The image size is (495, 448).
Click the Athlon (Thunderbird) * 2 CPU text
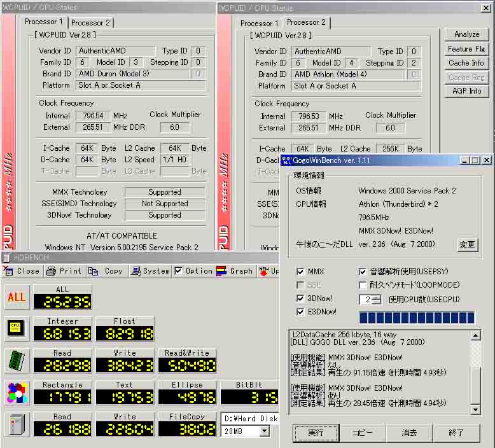(x=398, y=204)
